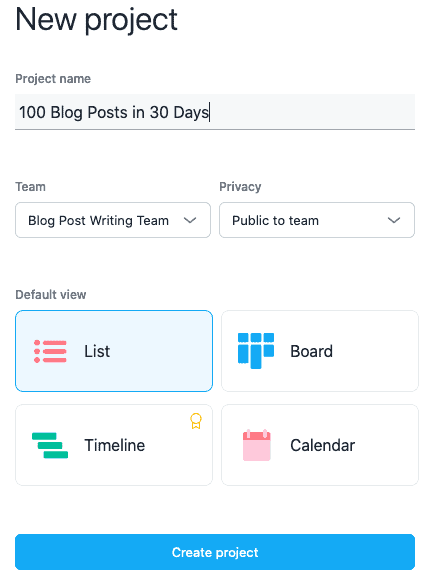Choose Calendar as default view
448x580 pixels.
click(x=320, y=445)
